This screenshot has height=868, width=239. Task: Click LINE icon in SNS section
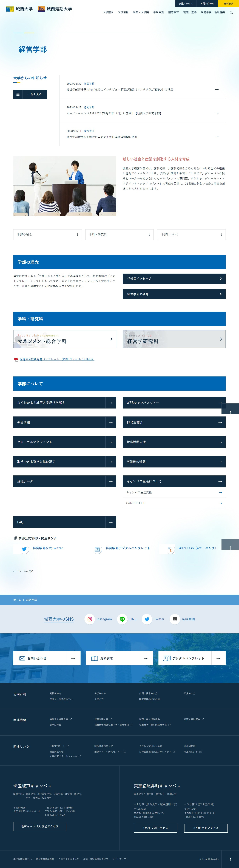click(x=122, y=619)
